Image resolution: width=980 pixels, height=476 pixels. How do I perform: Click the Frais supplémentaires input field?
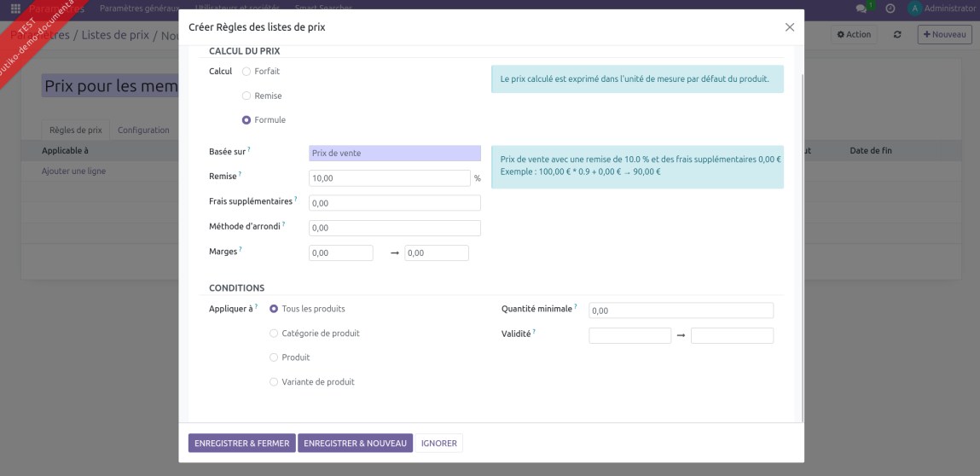click(394, 204)
